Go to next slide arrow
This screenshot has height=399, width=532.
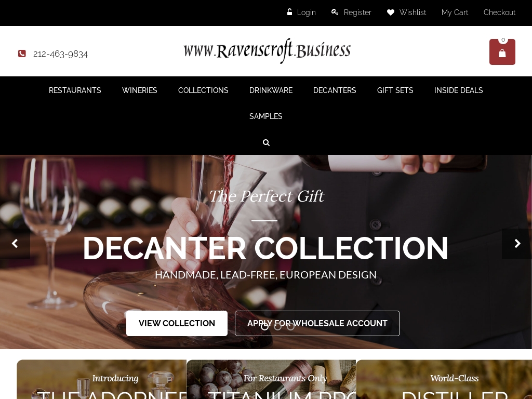517,244
